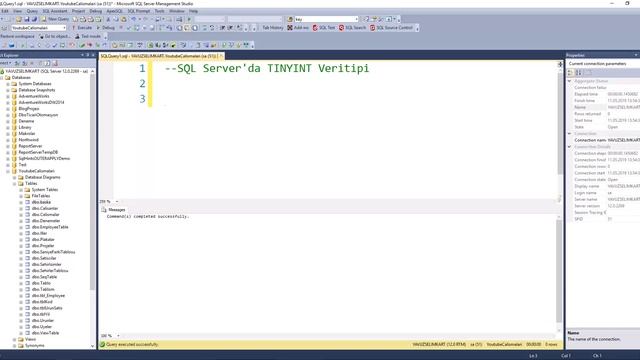Click the Categorized view icon in Properties
This screenshot has width=640, height=360.
571,73
